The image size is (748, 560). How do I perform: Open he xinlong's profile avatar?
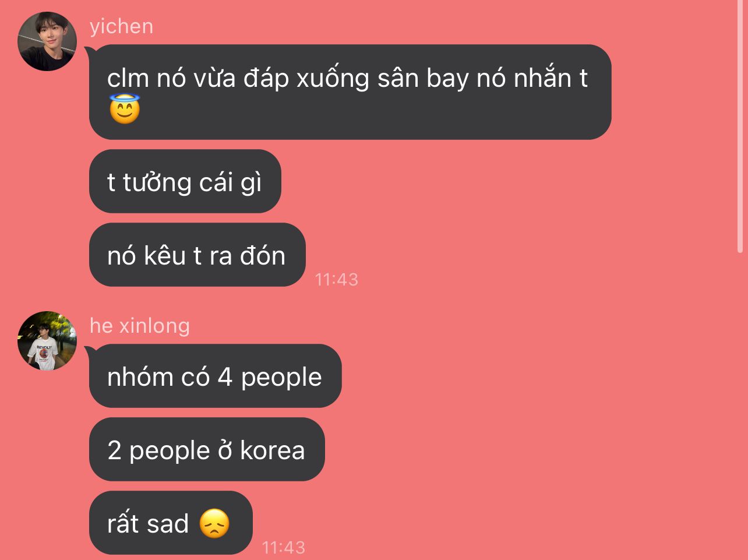[48, 341]
